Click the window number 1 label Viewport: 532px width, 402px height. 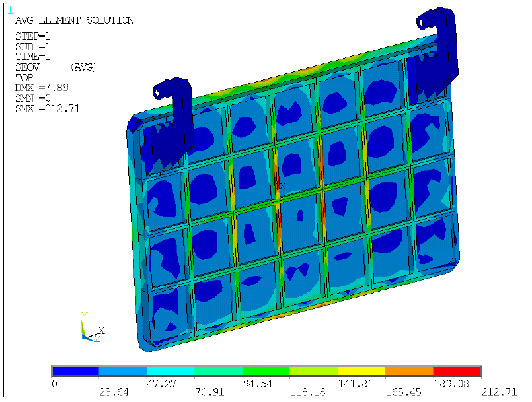pyautogui.click(x=9, y=9)
